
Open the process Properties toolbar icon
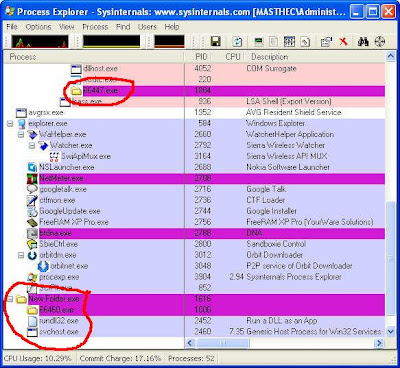coord(326,42)
